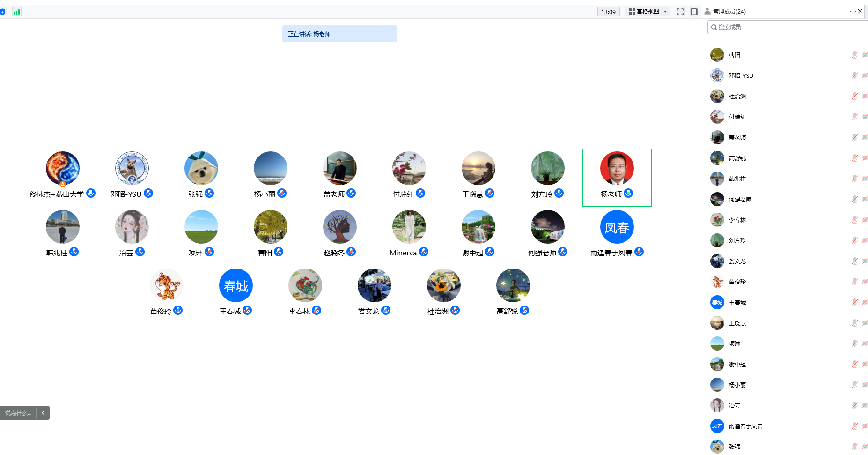Click the mic icon beside 佟林杰+燕山大学
Viewport: 868px width, 455px height.
tap(91, 193)
